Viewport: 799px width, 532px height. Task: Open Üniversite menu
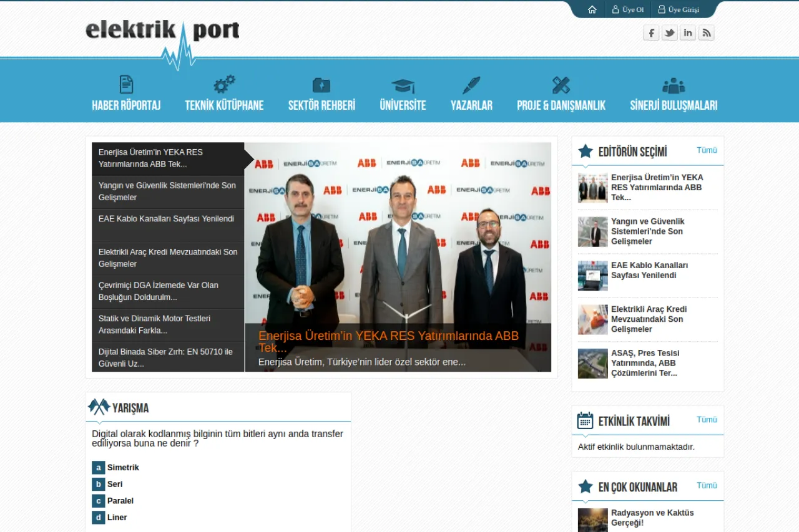tap(403, 105)
